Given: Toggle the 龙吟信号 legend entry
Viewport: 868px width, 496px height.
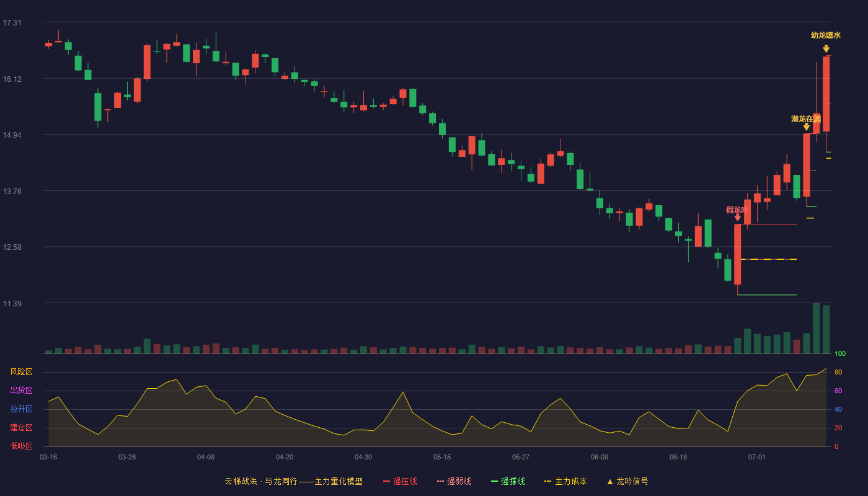Looking at the screenshot, I should coord(627,481).
